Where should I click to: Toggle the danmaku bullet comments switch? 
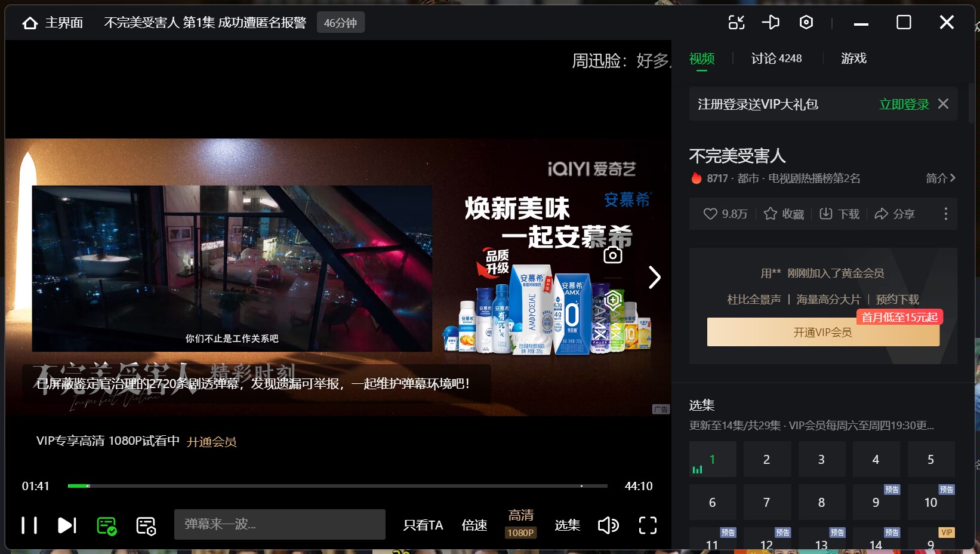click(x=107, y=525)
